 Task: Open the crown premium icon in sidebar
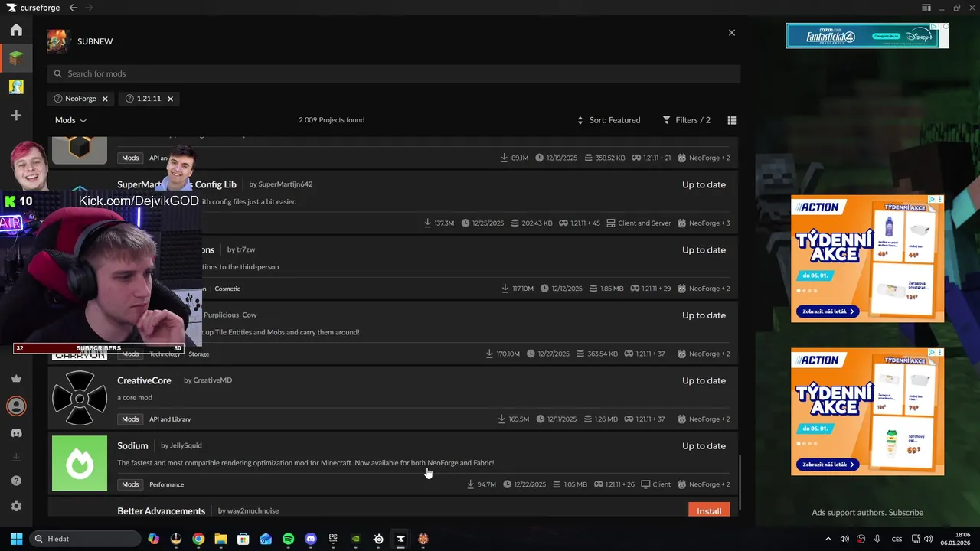16,379
